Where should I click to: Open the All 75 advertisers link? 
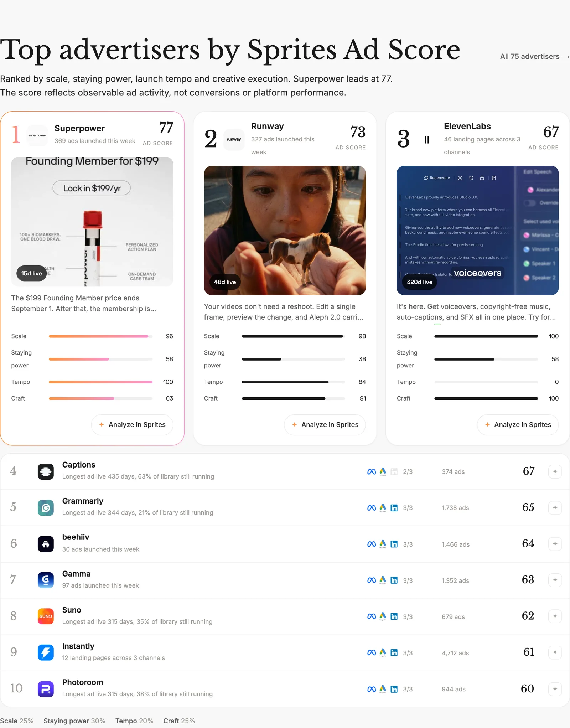tap(534, 57)
